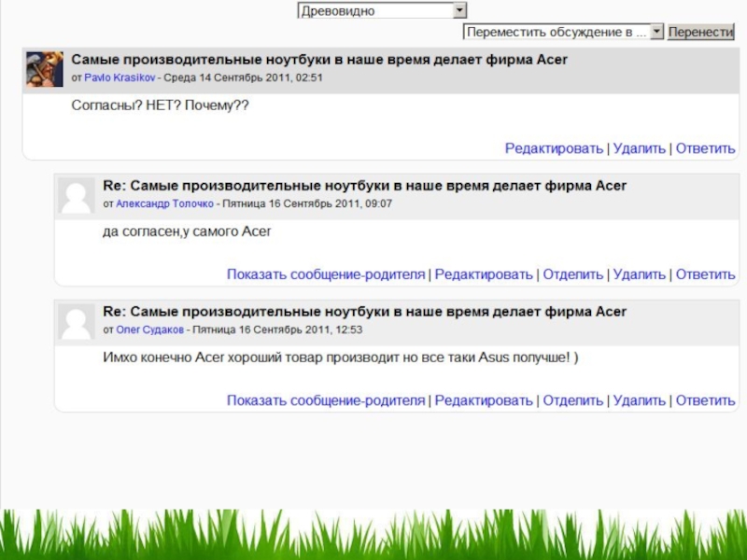The image size is (747, 560).
Task: Click the original post title about Acer
Action: coord(319,60)
